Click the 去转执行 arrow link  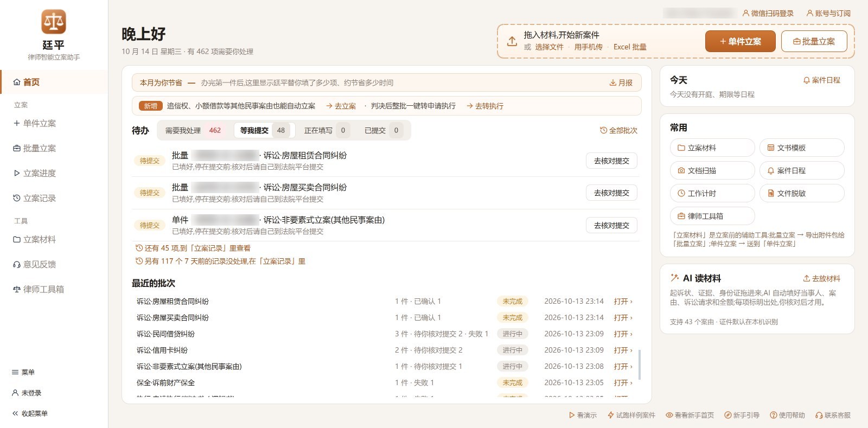pos(485,106)
